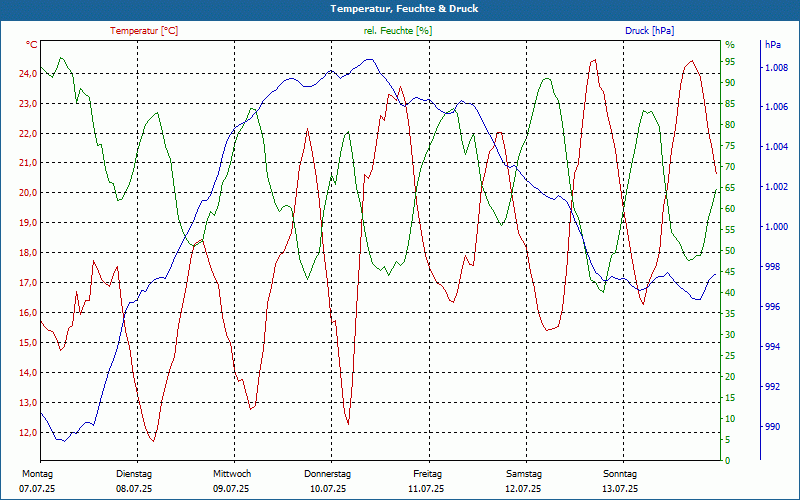Viewport: 800px width, 500px height.
Task: Click the green '20' humidity axis value
Action: click(730, 377)
